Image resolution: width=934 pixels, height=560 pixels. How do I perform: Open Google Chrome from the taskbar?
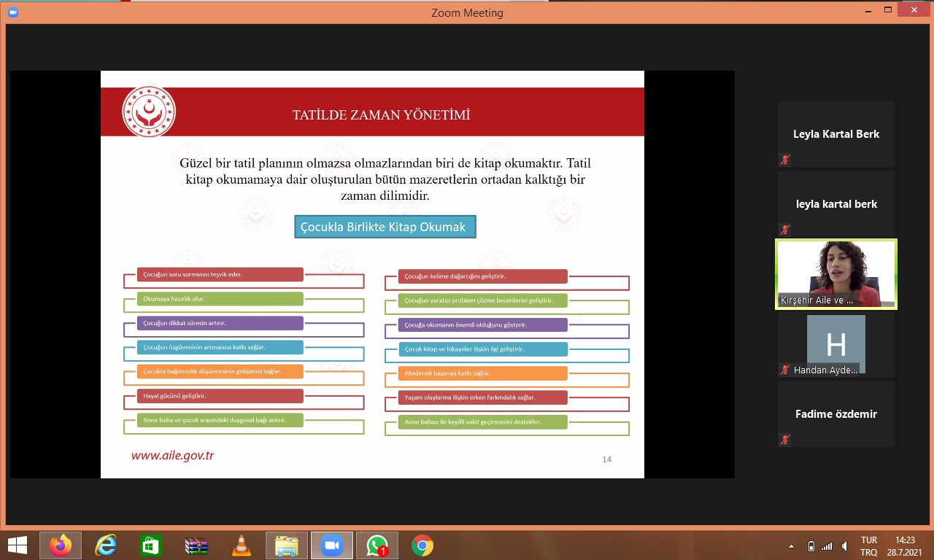point(422,545)
